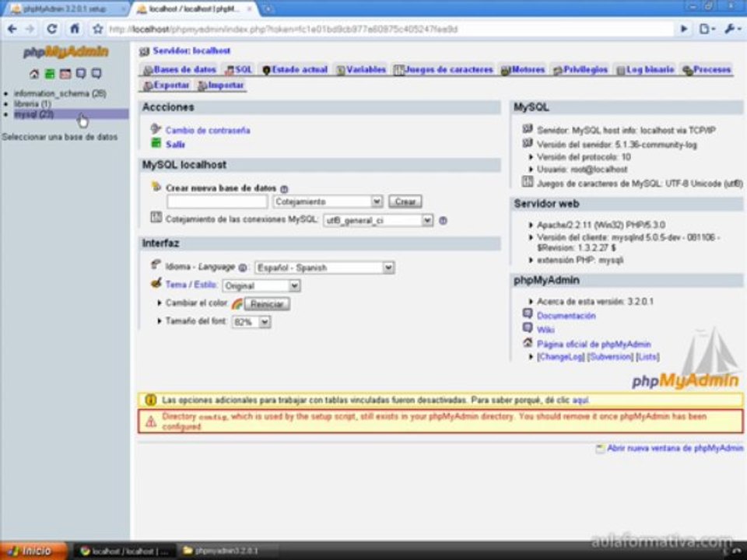
Task: Open the utf8_general_ci connection collation dropdown
Action: pos(378,221)
